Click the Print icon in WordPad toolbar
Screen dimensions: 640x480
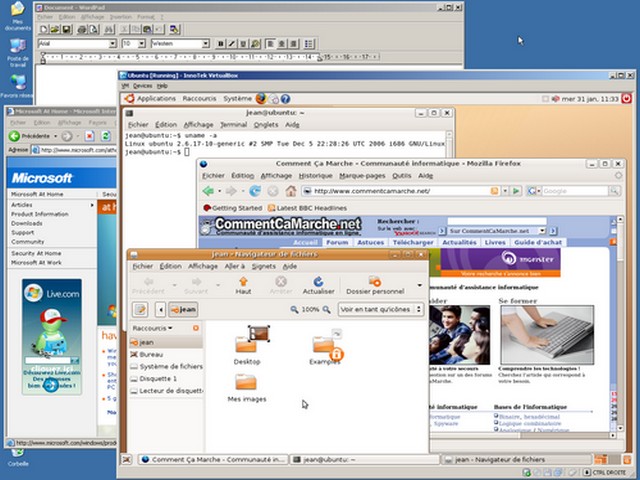(82, 29)
